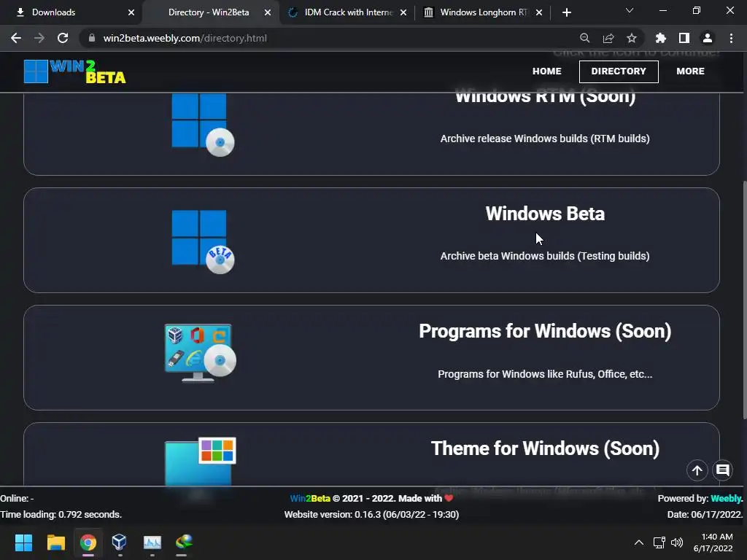Click the scroll-to-top arrow button
Viewport: 747px width, 560px height.
tap(697, 470)
